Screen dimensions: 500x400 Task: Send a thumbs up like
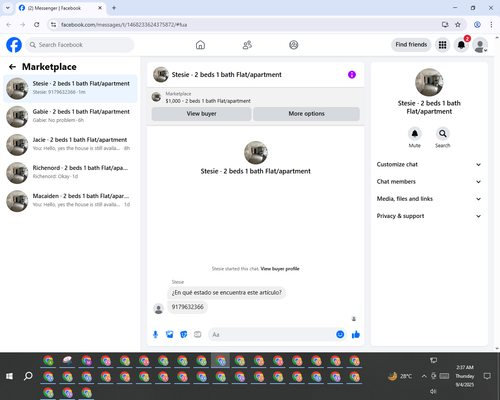356,334
